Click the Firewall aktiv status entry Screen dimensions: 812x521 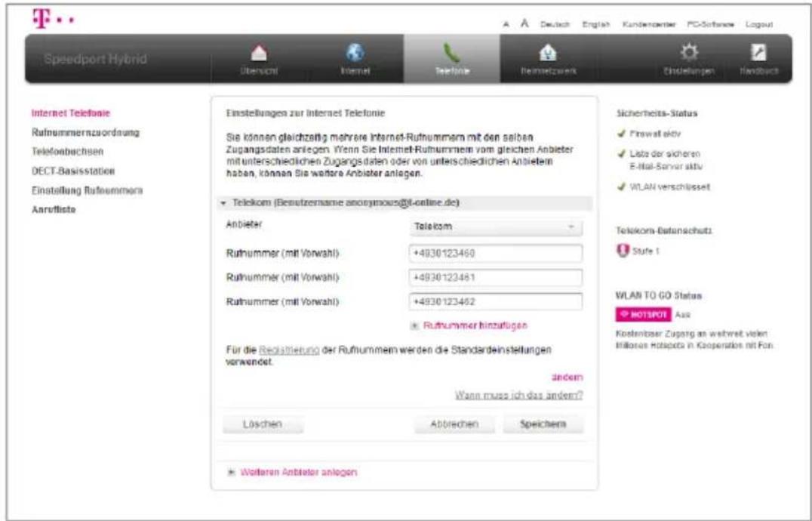click(650, 134)
